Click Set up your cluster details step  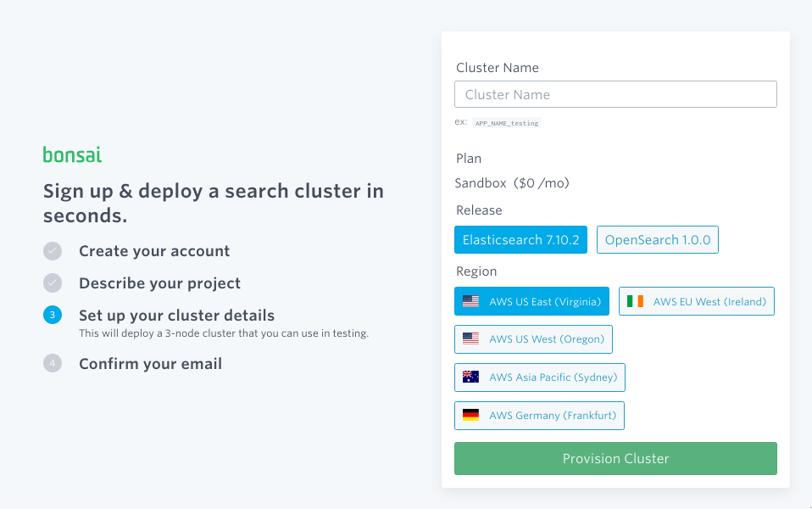(x=176, y=315)
